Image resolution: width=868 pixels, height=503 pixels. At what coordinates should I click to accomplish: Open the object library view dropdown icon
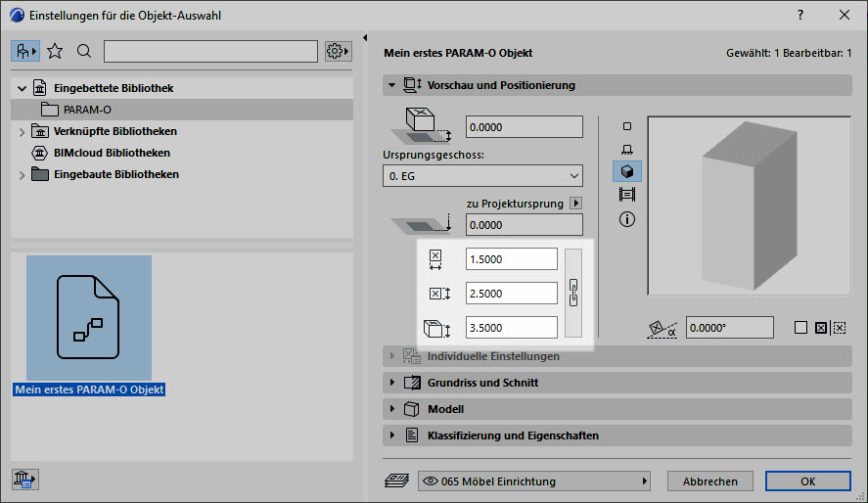pyautogui.click(x=25, y=52)
